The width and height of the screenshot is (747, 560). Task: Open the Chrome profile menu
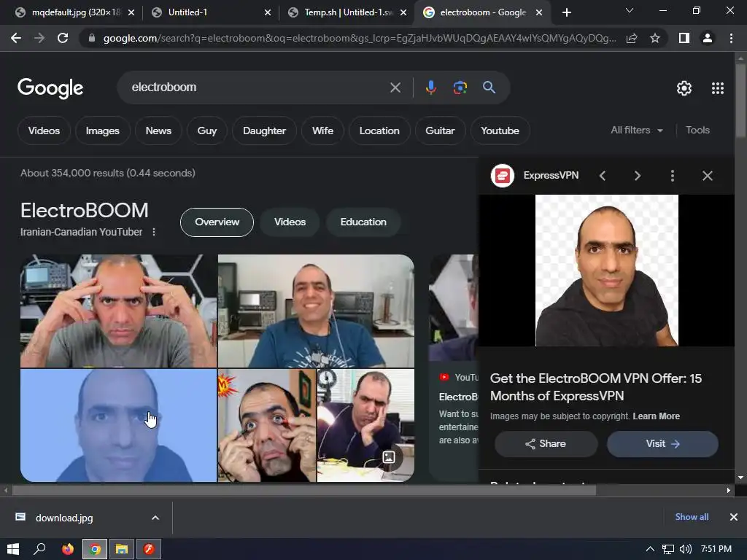pos(708,38)
